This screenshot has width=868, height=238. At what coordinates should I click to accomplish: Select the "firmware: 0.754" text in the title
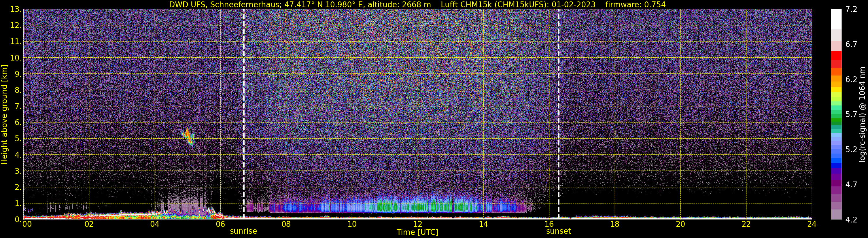pos(636,4)
